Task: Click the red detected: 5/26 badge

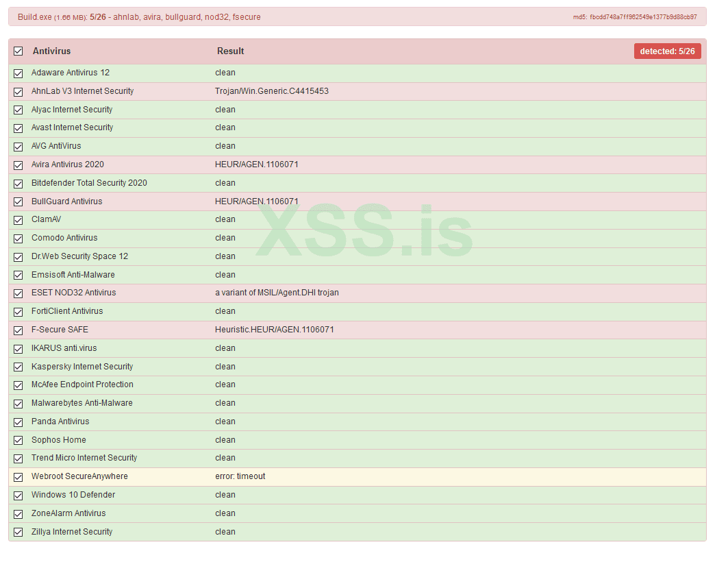Action: point(667,51)
